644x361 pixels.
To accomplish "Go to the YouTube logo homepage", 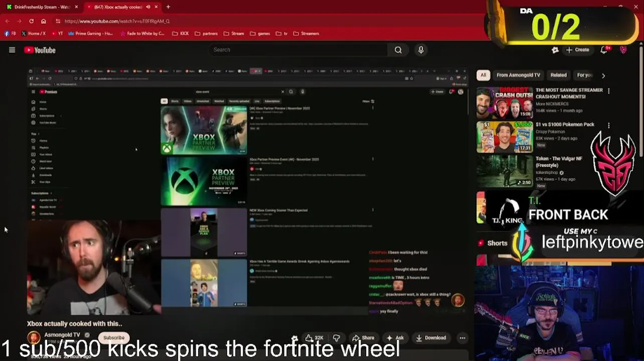I will point(40,50).
